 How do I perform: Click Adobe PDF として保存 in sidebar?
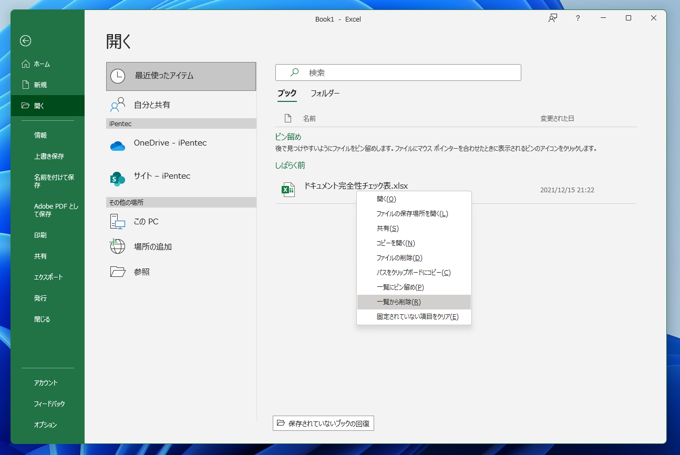click(56, 210)
